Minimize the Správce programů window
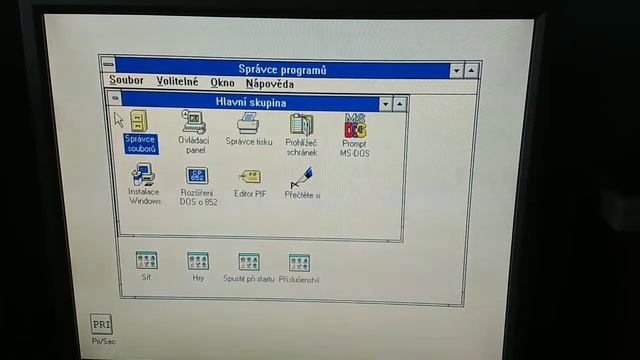 (457, 71)
